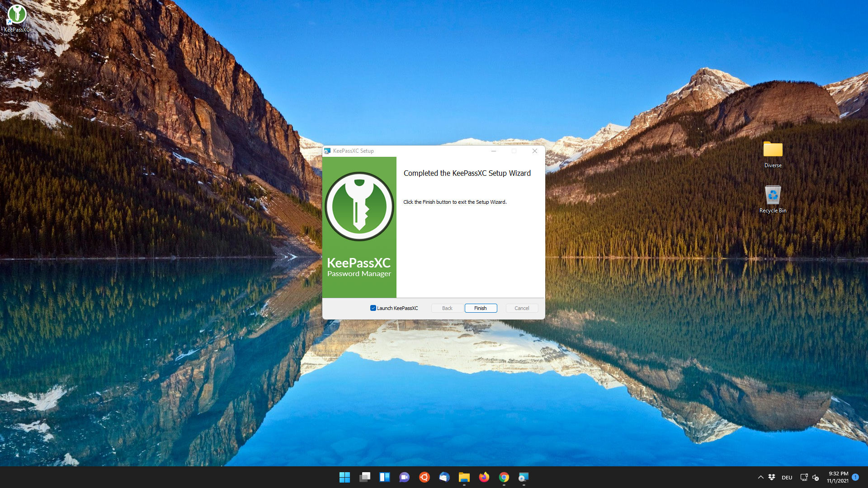Minimize the KeePassXC Setup dialog
Screen dimensions: 868x488
click(494, 151)
